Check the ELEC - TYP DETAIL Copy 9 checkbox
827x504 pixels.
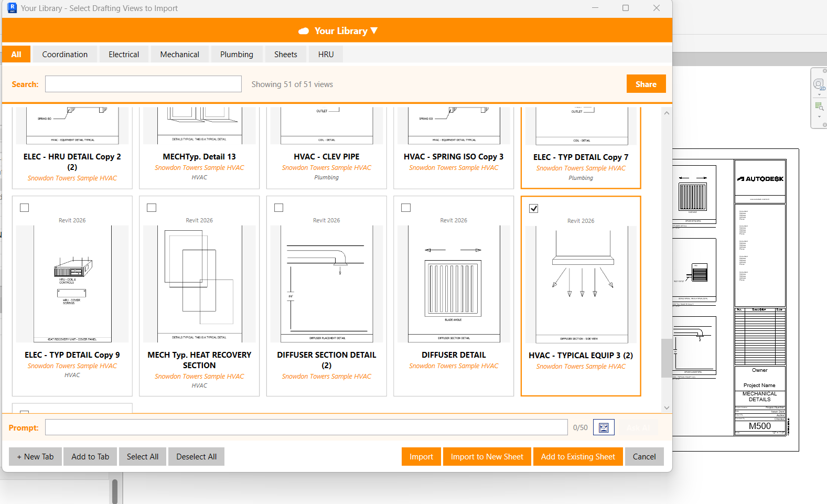(x=24, y=208)
